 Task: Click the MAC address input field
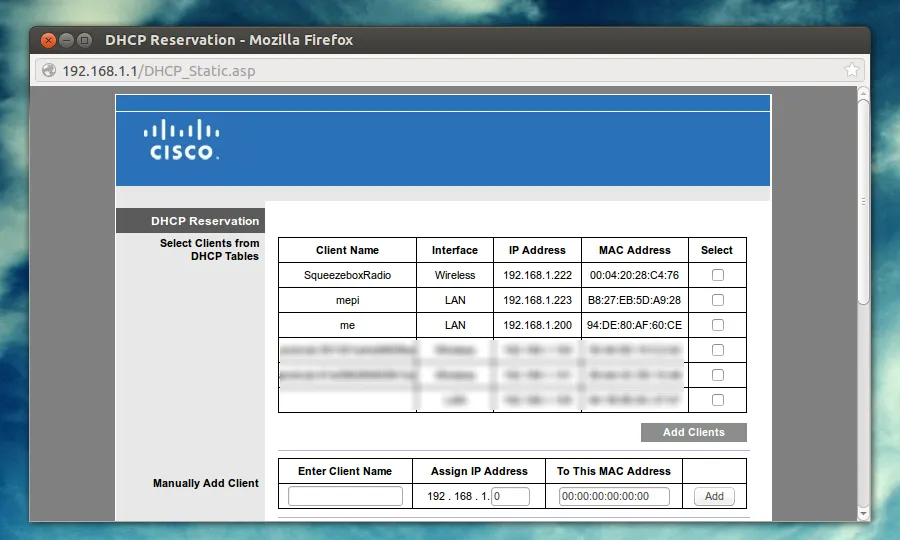click(x=614, y=496)
